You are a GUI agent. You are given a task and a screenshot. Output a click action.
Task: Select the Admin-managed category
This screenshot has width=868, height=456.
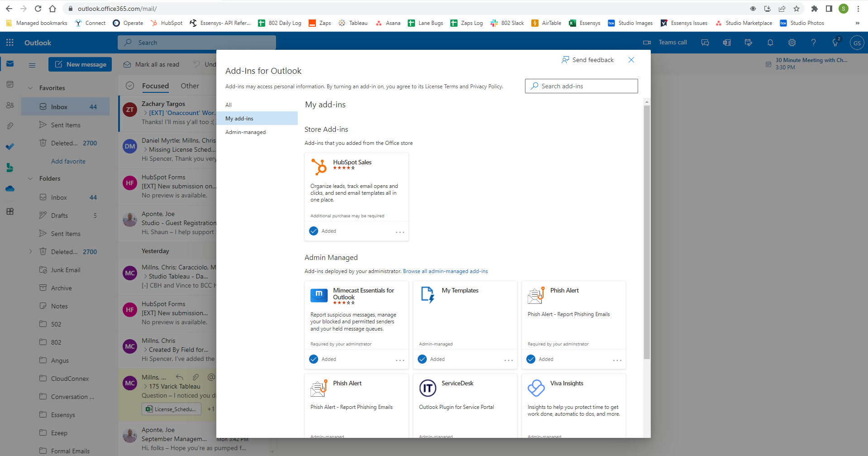[x=245, y=132]
